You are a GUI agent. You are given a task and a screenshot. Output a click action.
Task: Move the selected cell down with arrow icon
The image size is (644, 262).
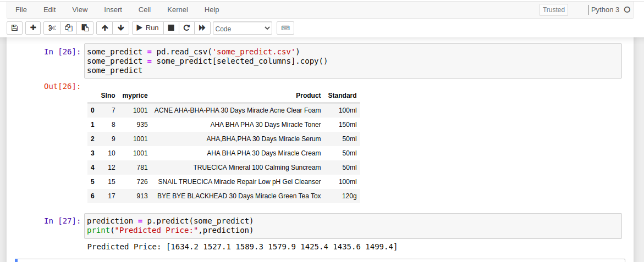[121, 28]
